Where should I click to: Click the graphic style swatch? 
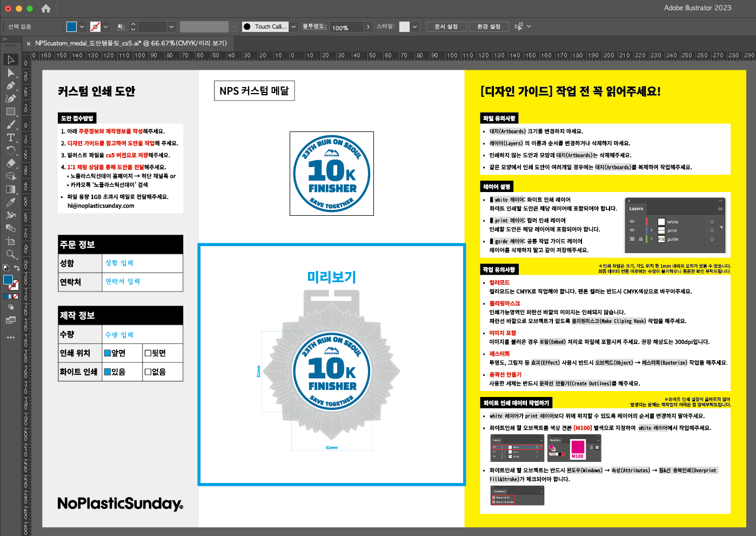tap(404, 27)
